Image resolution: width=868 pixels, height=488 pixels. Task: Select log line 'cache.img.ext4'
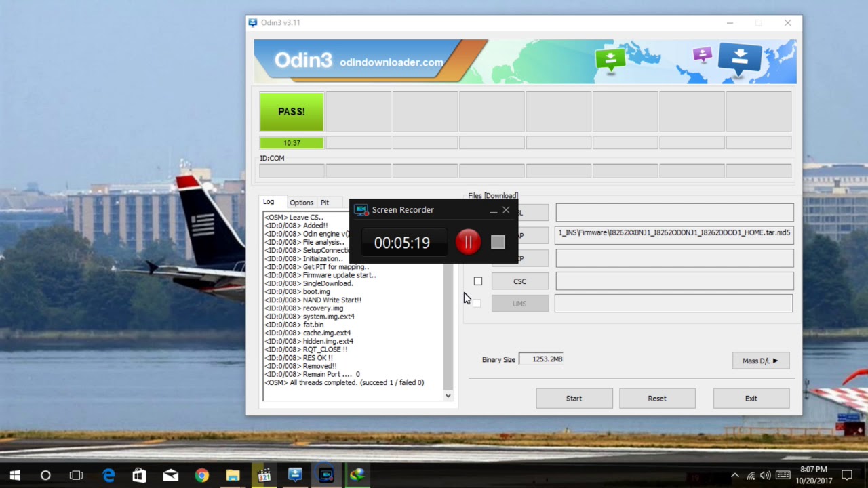point(307,333)
